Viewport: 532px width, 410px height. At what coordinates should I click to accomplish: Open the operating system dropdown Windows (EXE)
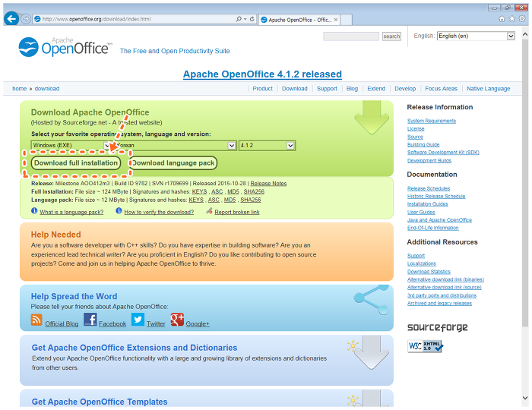click(x=71, y=145)
